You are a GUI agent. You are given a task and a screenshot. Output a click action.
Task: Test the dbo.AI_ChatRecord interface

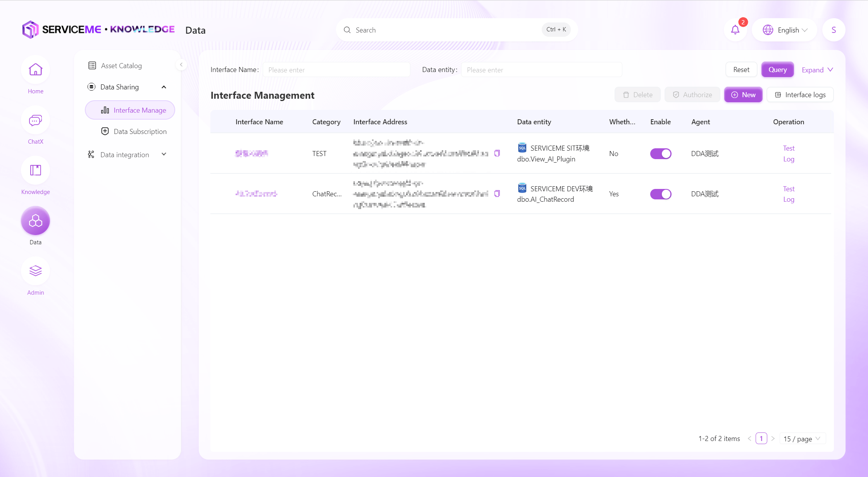click(789, 189)
